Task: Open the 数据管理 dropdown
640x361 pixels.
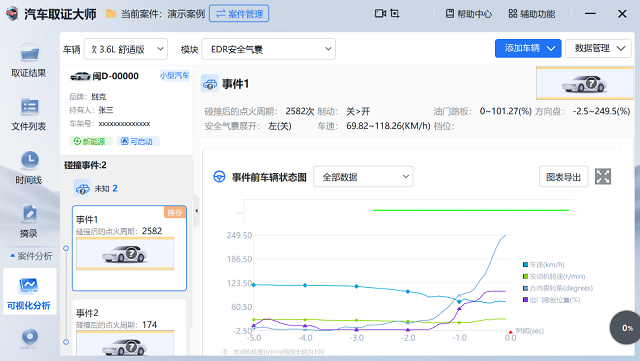Action: pos(598,48)
